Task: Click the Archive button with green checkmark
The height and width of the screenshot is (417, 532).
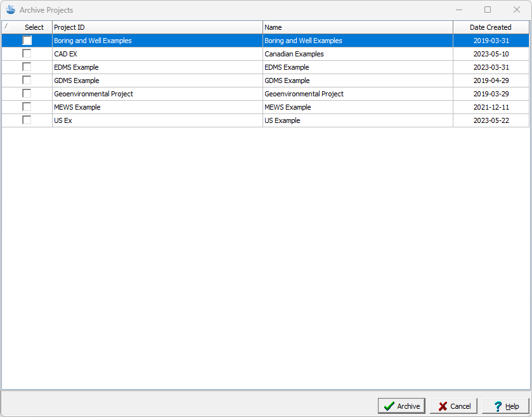Action: point(401,406)
